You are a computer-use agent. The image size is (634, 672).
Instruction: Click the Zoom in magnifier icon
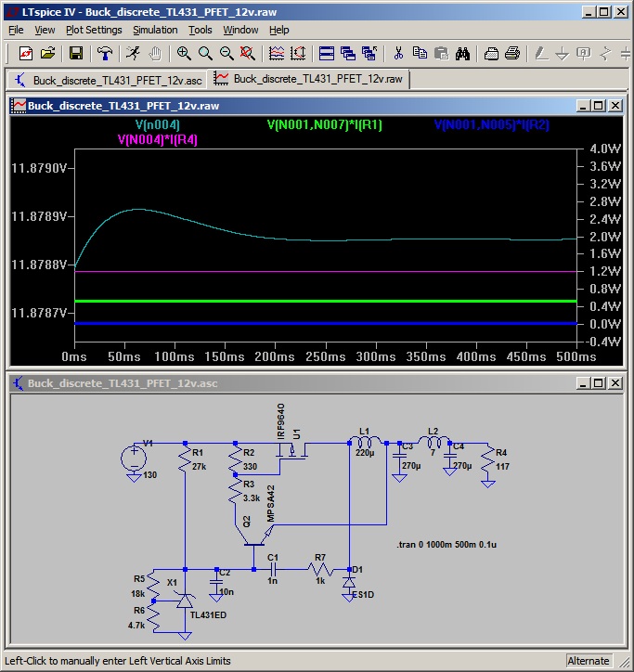(x=184, y=53)
